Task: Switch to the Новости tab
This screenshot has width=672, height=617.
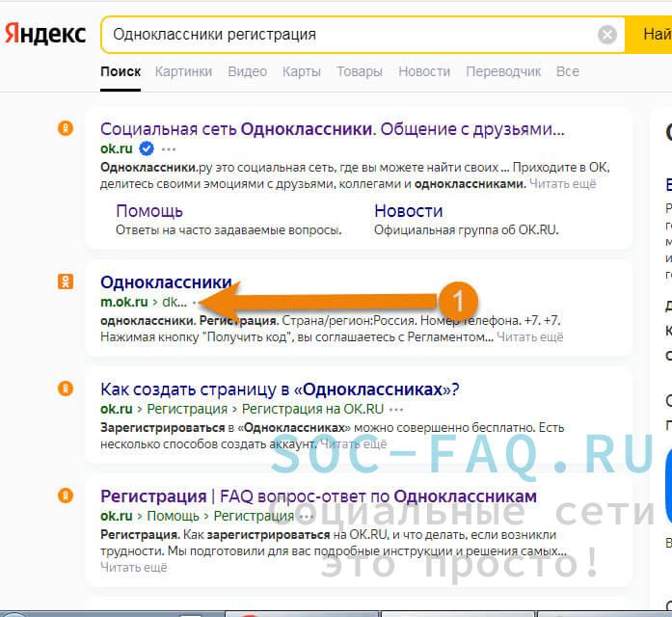Action: [424, 71]
